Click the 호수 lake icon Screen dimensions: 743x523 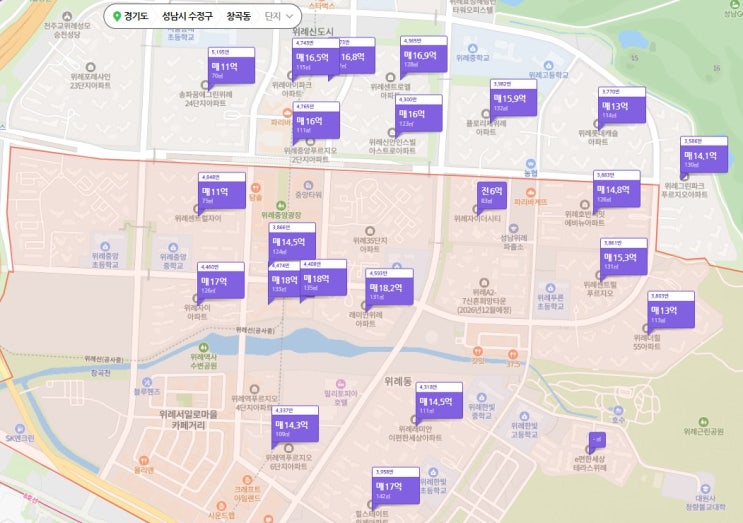coord(618,410)
